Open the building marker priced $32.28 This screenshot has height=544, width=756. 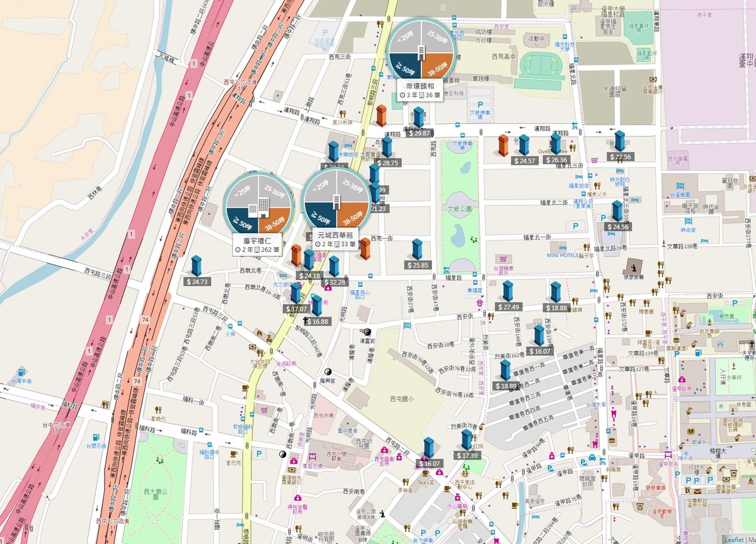click(334, 267)
